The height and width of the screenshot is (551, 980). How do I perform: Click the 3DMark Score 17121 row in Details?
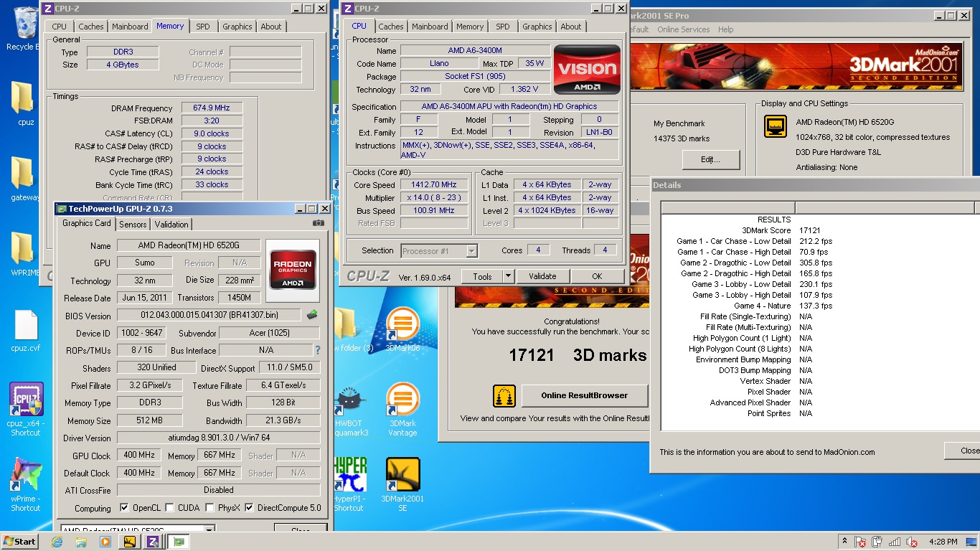[819, 230]
